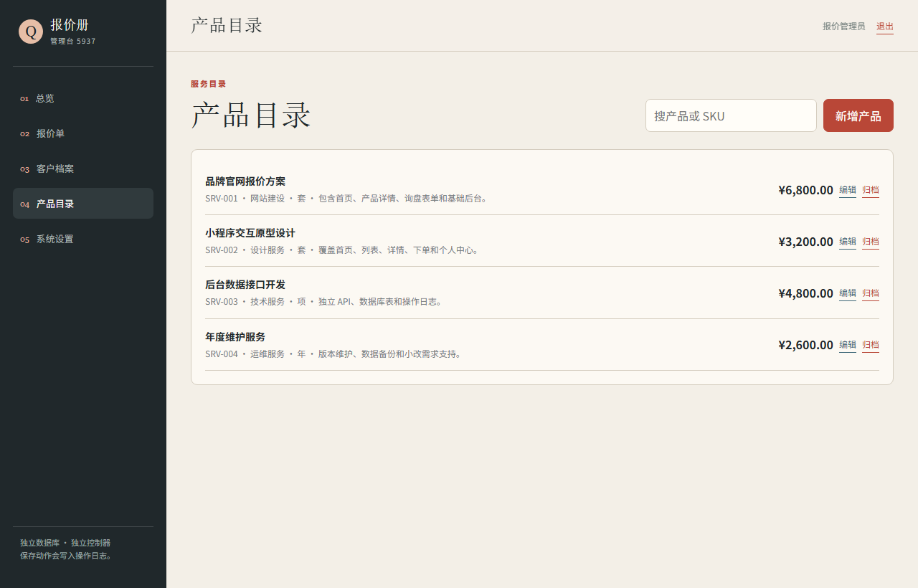
Task: Click 编辑 for 小程序交互原型设计
Action: click(x=848, y=242)
